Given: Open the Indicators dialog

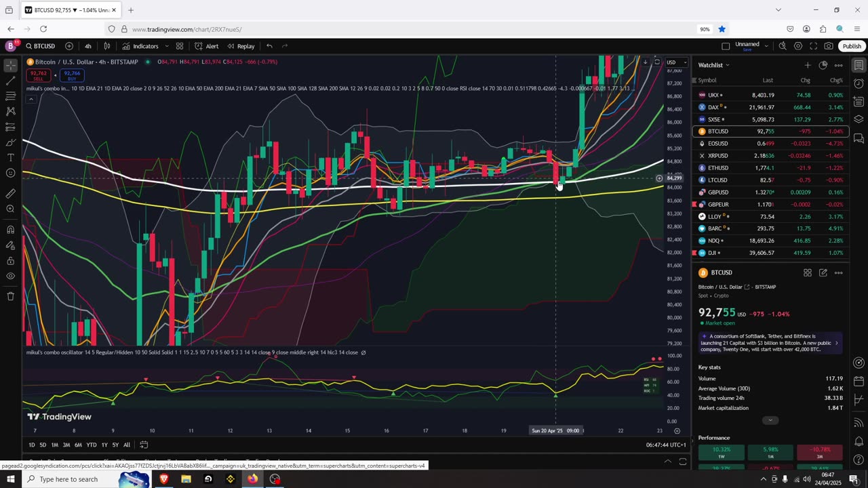Looking at the screenshot, I should [140, 46].
